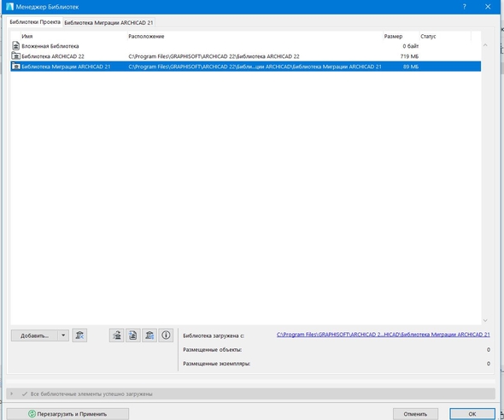Open the Добавить dropdown arrow
The height and width of the screenshot is (420, 504).
tap(63, 335)
